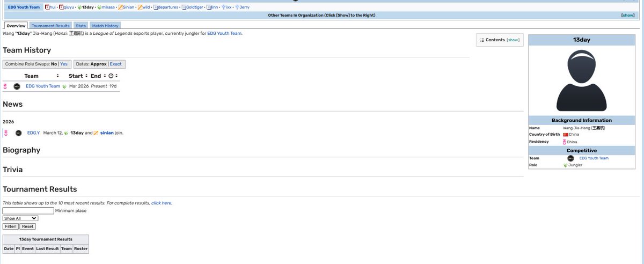The width and height of the screenshot is (644, 264).
Task: Open 13day link in News entry
Action: tap(77, 133)
